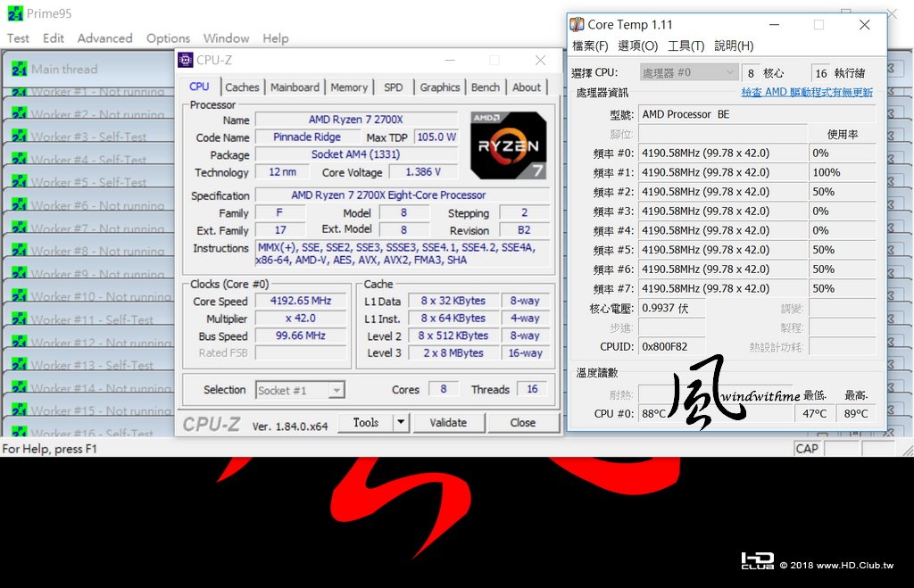Screen dimensions: 914x588
Task: Click Worker #8 Not running window icon
Action: [x=20, y=251]
